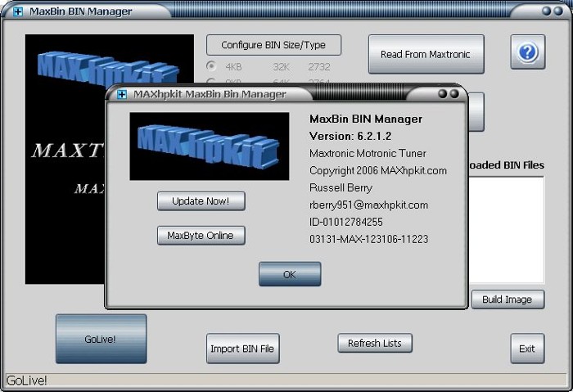Open Configure BIN Size/Type
Image resolution: width=573 pixels, height=392 pixels.
[273, 45]
